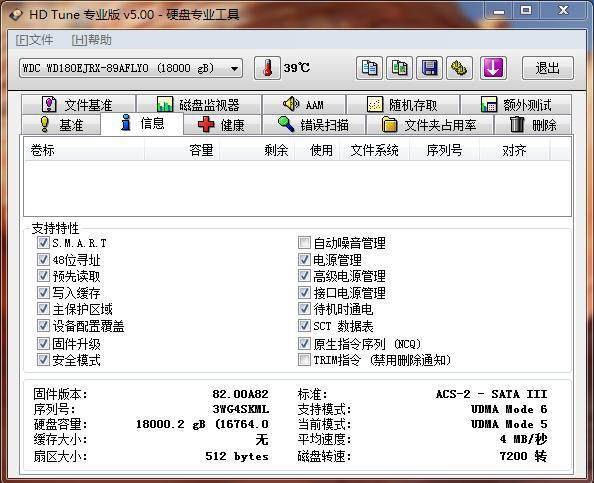Screen dimensions: 594x483
Task: Click the UDMA Mode 5 current mode value
Action: click(509, 424)
